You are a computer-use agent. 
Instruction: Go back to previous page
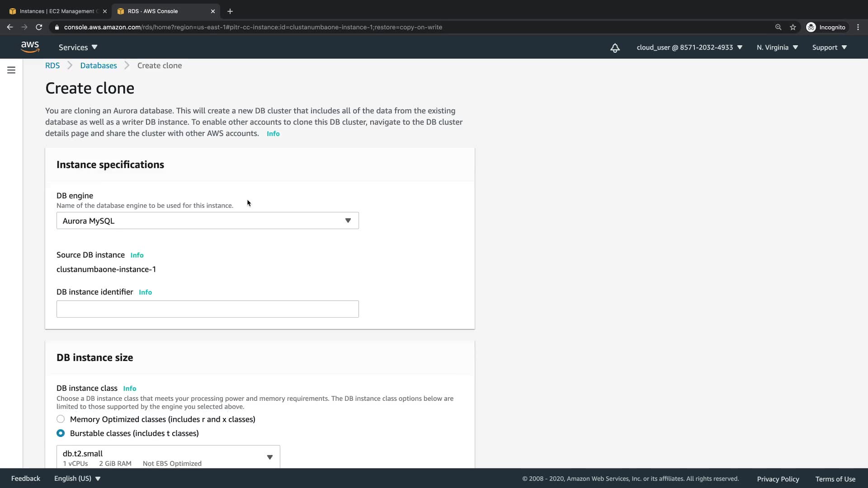tap(10, 27)
